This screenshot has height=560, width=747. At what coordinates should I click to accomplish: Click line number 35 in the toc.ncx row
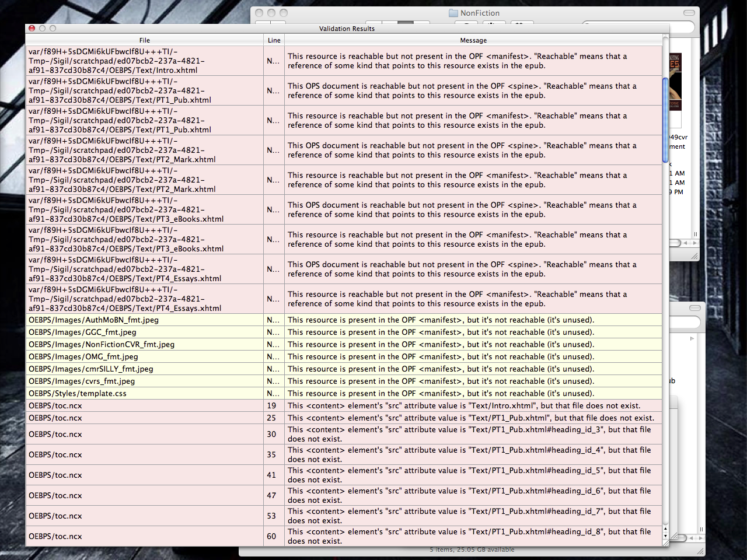pyautogui.click(x=271, y=454)
